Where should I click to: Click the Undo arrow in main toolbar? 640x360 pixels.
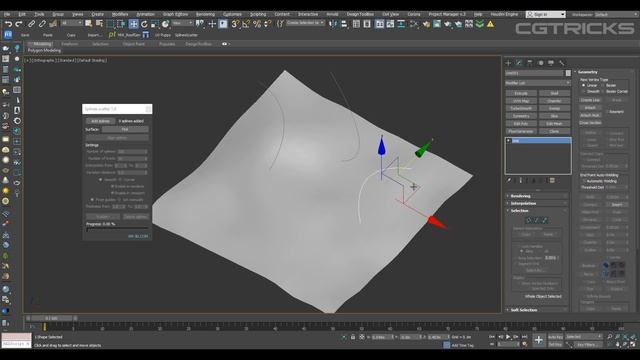coord(8,24)
